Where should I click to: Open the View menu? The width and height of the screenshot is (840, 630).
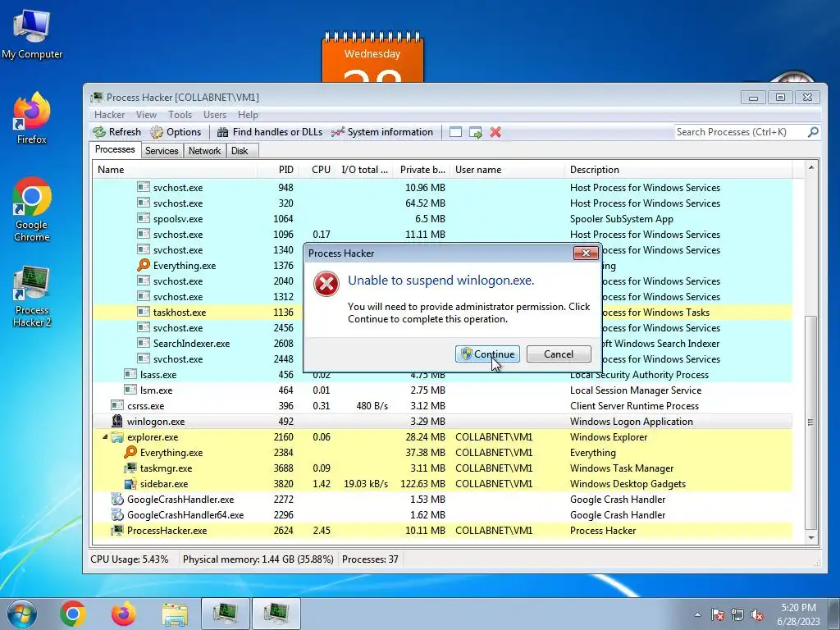pyautogui.click(x=146, y=115)
